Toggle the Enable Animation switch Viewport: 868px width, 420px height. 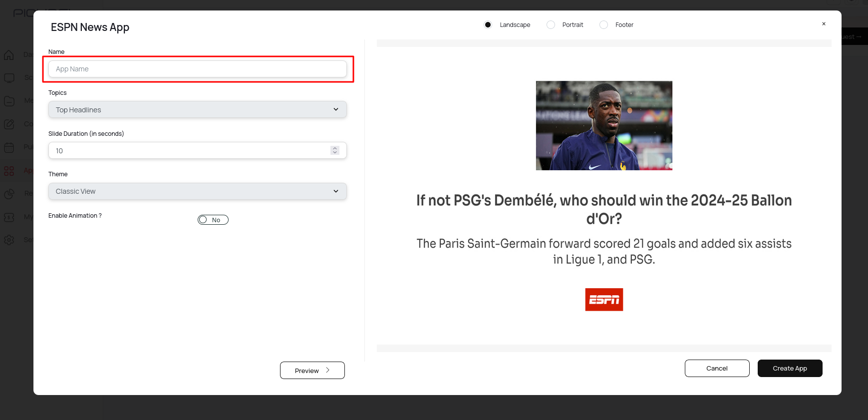213,220
